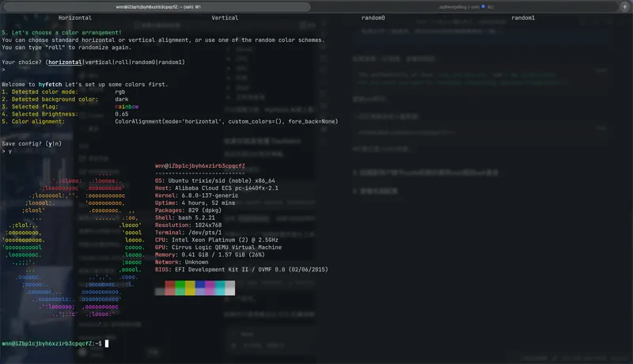Click the 'Kernel: 6.8.0-137-generic' line
The width and height of the screenshot is (633, 364).
pos(196,195)
